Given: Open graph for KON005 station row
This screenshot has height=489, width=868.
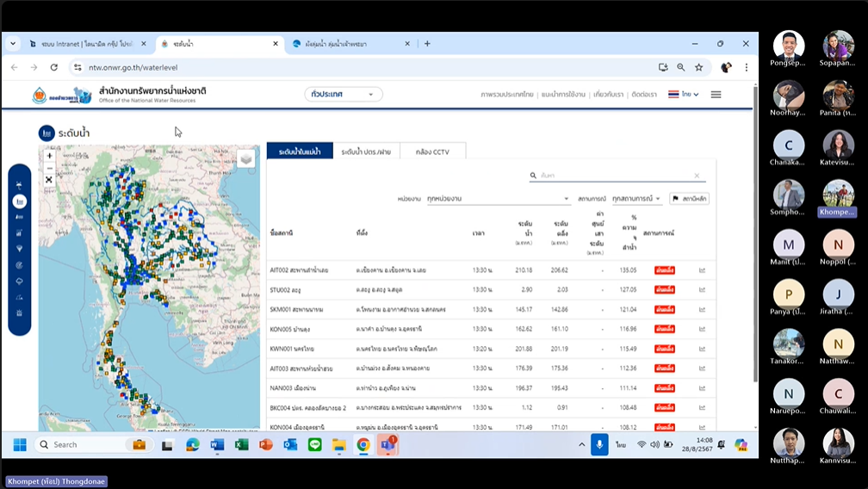Looking at the screenshot, I should pyautogui.click(x=703, y=329).
